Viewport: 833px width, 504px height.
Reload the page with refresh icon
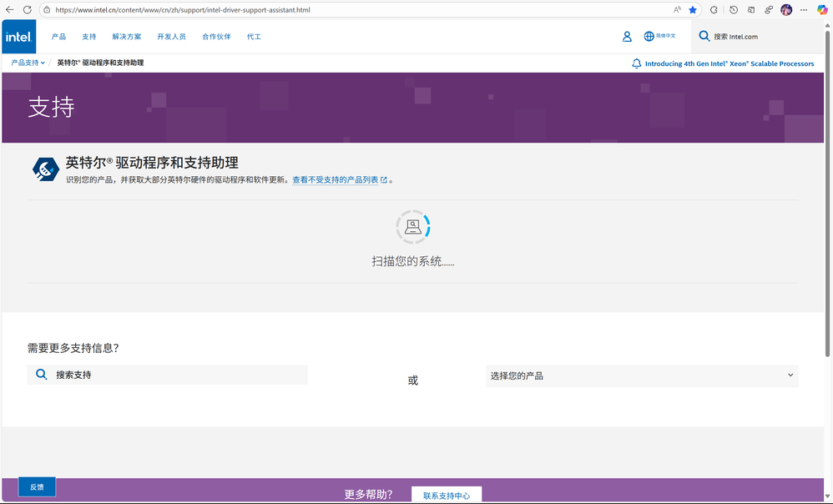pyautogui.click(x=27, y=9)
